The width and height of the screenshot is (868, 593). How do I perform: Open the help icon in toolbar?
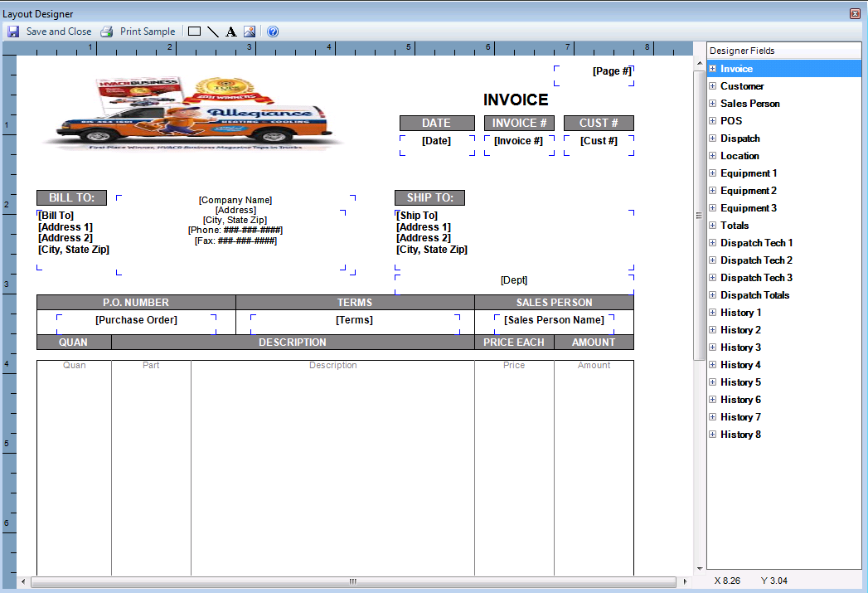pyautogui.click(x=272, y=32)
